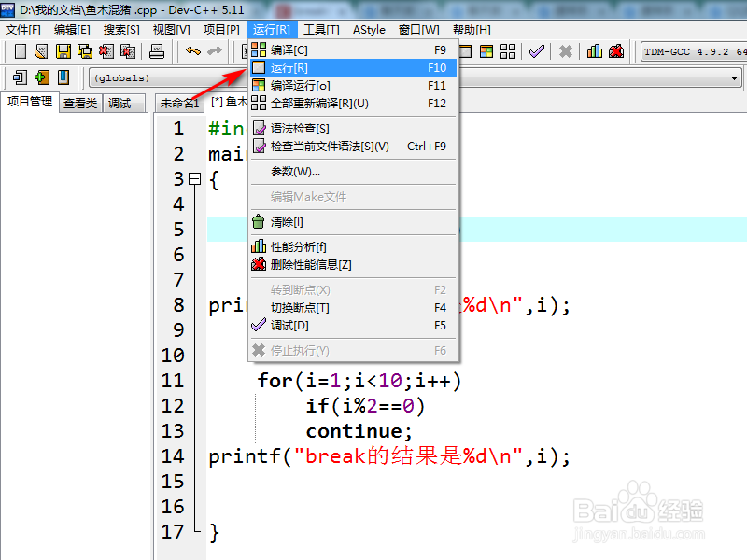Click the New file toolbar icon
Viewport: 747px width, 560px height.
click(x=20, y=51)
